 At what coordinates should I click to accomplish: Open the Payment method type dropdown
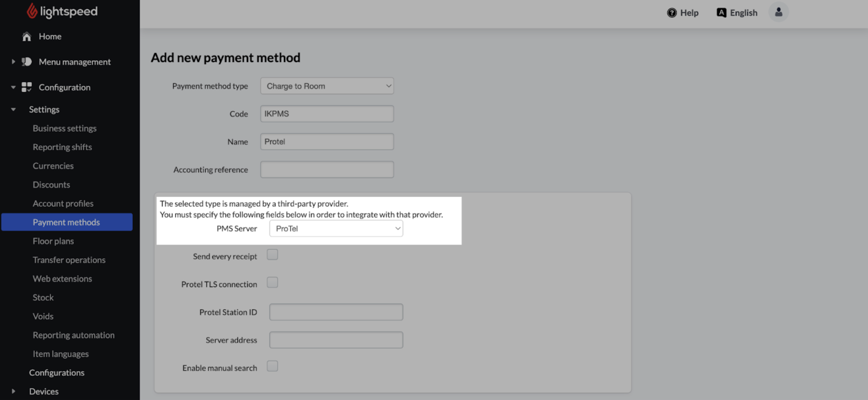[x=327, y=86]
